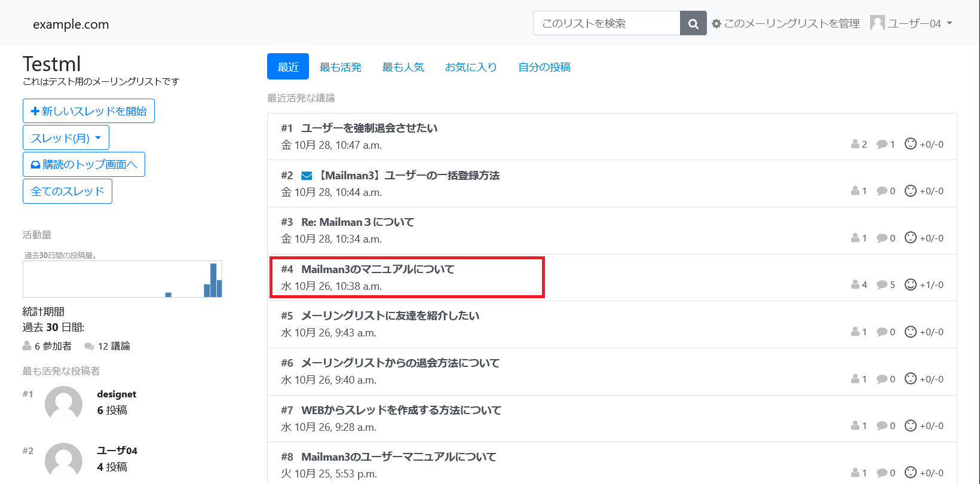Screen dimensions: 980x484
Task: Open thread Mailman3のユーザーマニュアルについて
Action: point(399,457)
